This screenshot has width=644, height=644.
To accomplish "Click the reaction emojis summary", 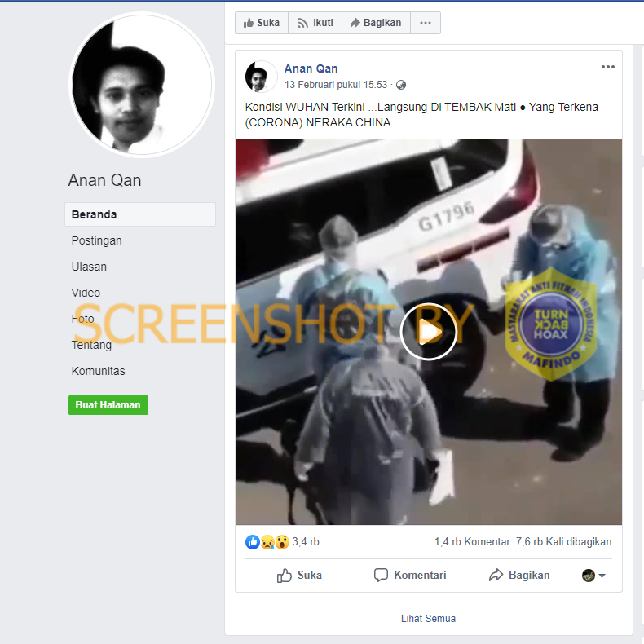I will tap(267, 542).
